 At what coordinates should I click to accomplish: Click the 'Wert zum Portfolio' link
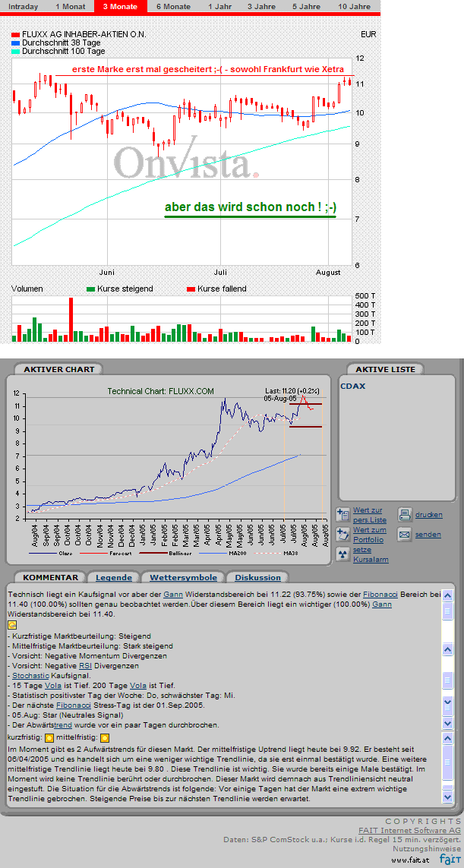point(370,535)
